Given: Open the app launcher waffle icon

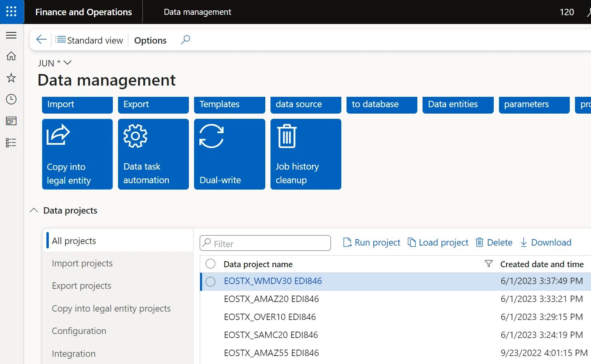Looking at the screenshot, I should tap(12, 12).
